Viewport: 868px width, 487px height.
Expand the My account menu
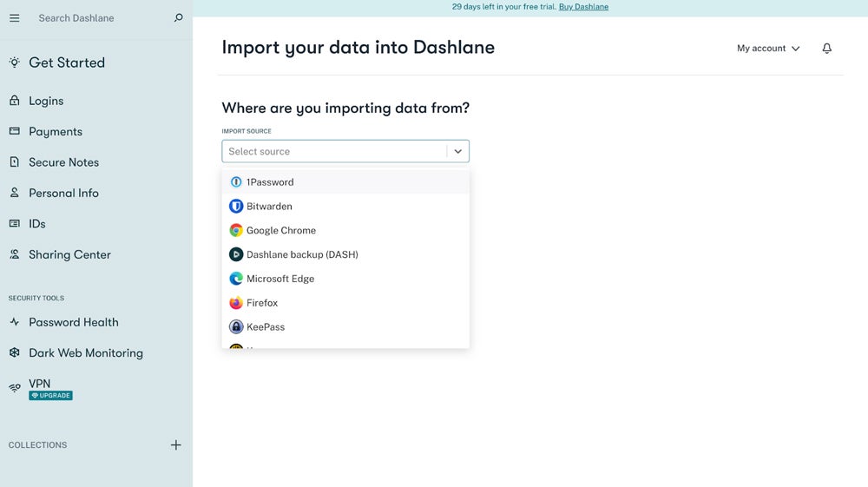pos(768,49)
